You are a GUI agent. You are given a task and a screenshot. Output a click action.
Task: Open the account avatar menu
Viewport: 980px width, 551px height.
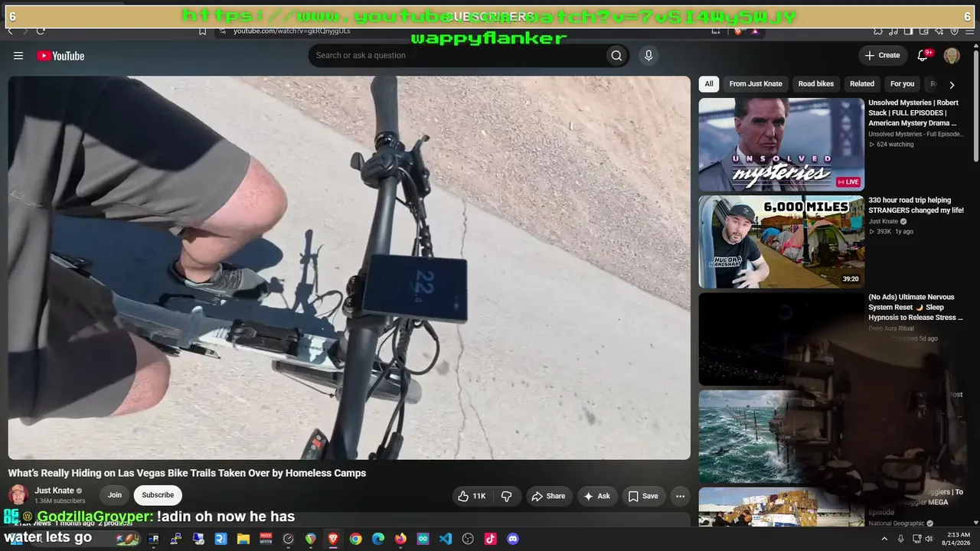(x=952, y=55)
